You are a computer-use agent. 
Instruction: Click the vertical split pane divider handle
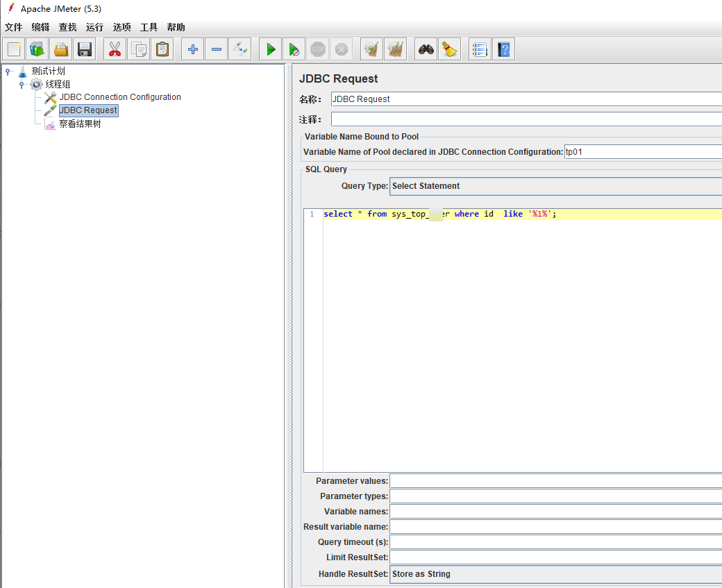click(x=289, y=326)
